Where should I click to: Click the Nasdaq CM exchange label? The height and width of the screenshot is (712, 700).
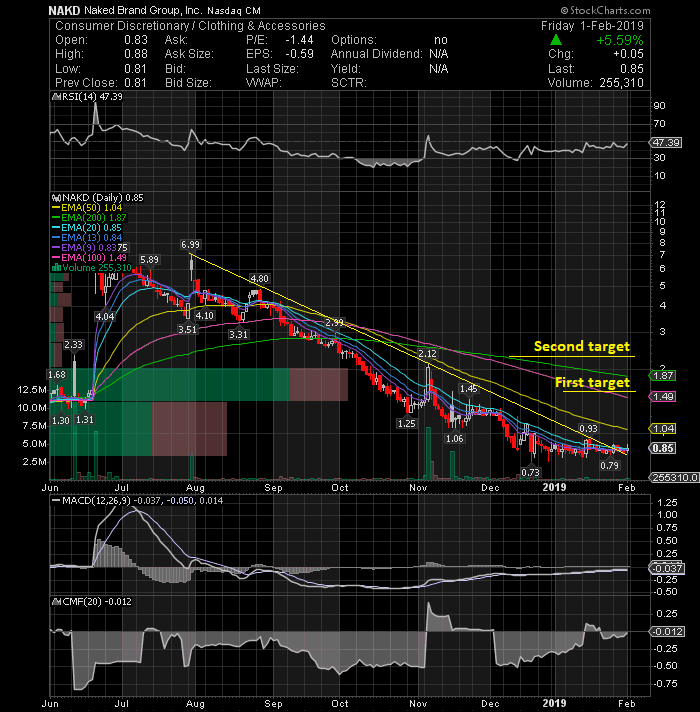pos(234,10)
